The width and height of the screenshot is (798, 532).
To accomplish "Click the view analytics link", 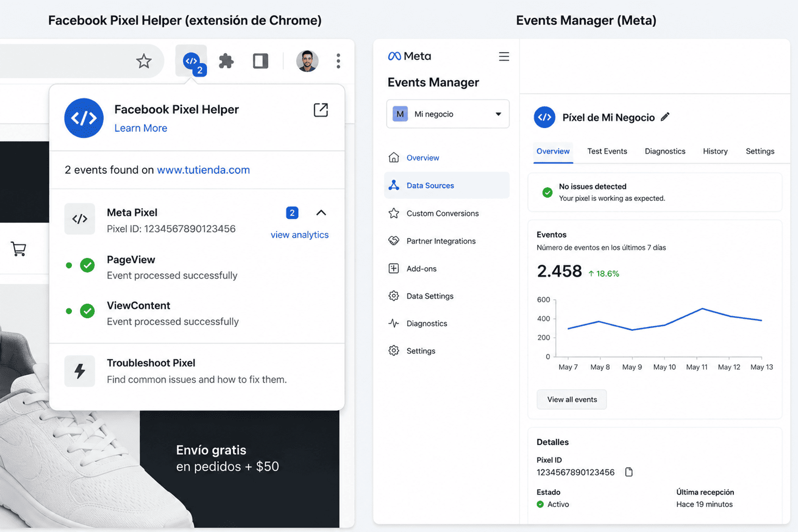I will 299,235.
